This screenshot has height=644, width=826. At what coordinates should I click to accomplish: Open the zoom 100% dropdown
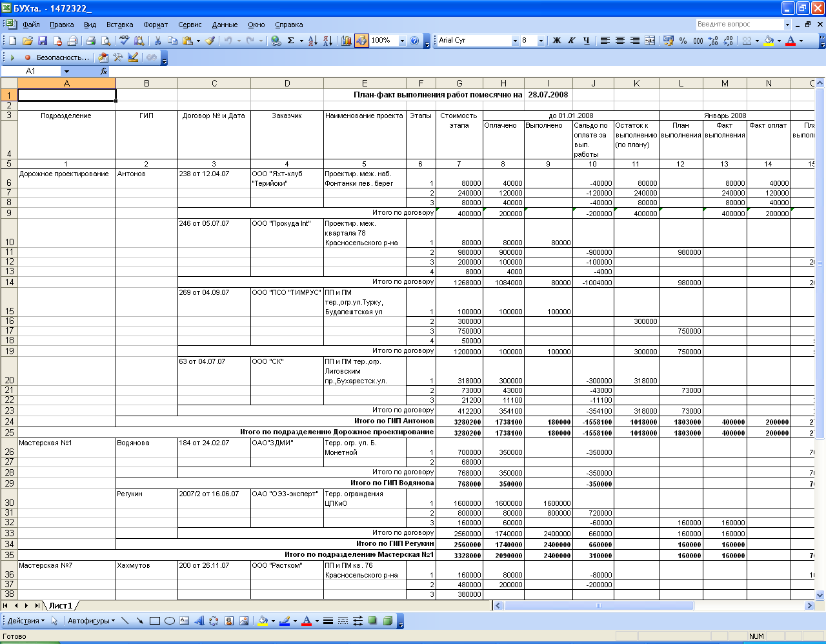coord(402,41)
